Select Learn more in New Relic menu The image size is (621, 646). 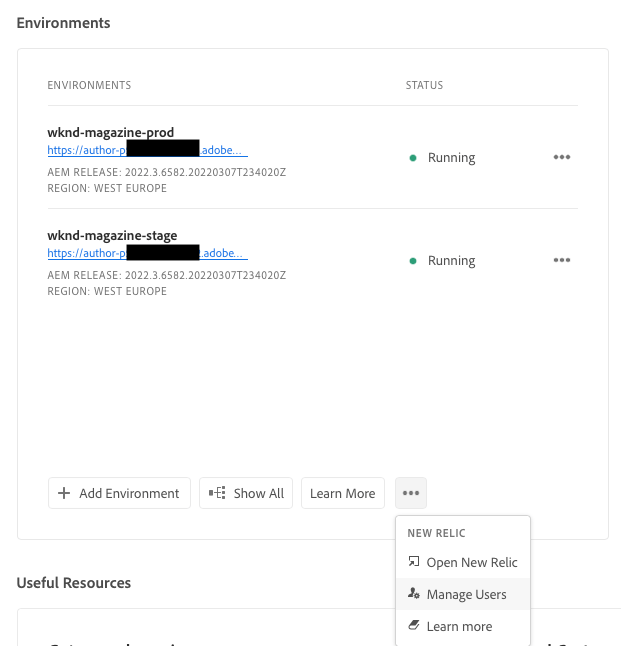click(463, 626)
